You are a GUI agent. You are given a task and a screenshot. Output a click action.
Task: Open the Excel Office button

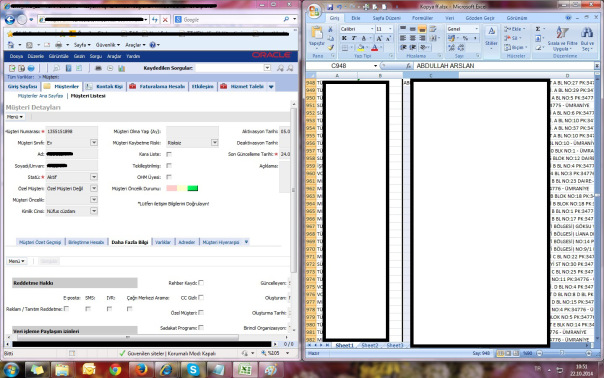[x=314, y=11]
